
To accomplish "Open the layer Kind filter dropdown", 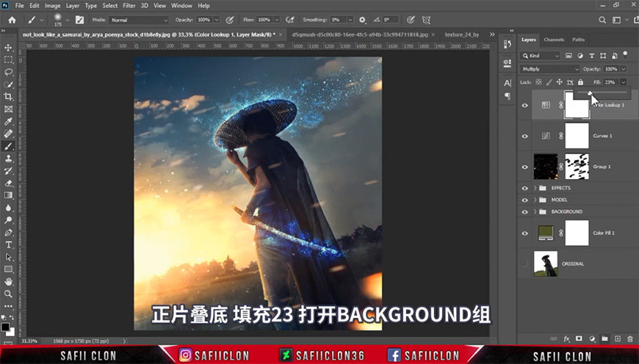I will pyautogui.click(x=541, y=56).
